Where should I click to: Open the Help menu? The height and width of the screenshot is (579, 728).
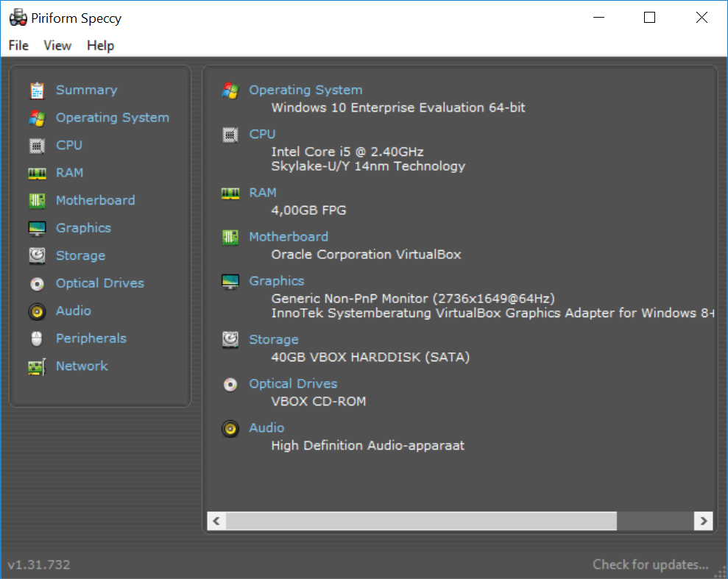[x=101, y=46]
